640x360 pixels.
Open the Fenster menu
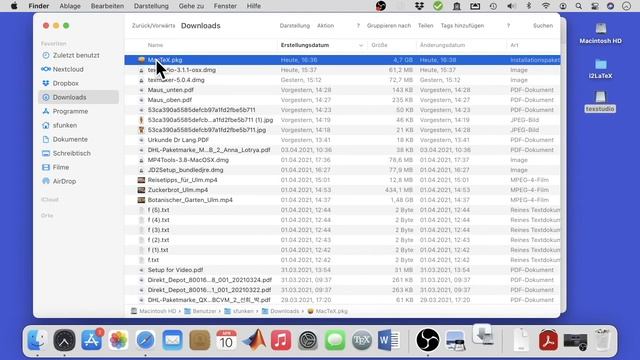(x=225, y=6)
